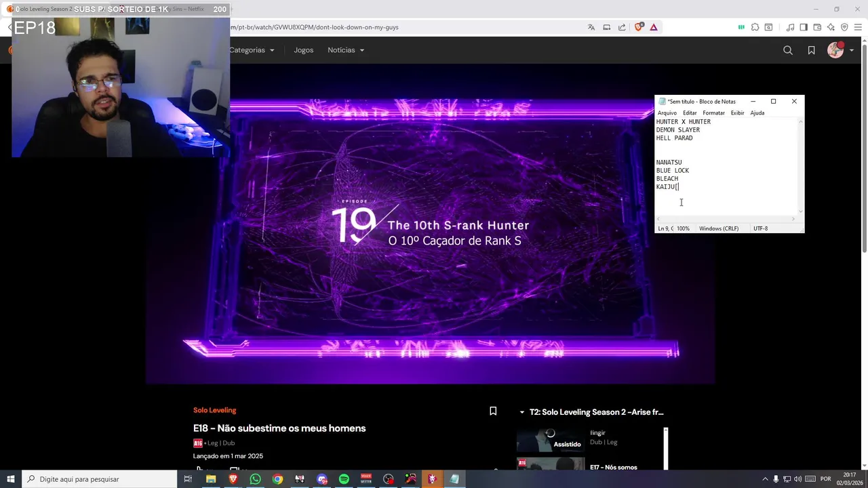Open Editar menu in Bloco de Notas
868x488 pixels.
pyautogui.click(x=690, y=113)
